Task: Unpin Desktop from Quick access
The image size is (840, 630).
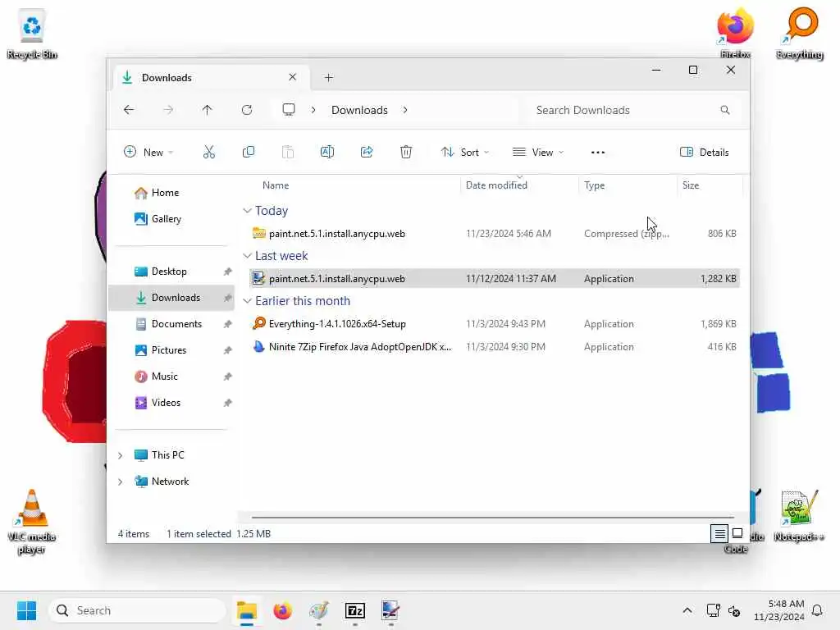Action: click(228, 272)
